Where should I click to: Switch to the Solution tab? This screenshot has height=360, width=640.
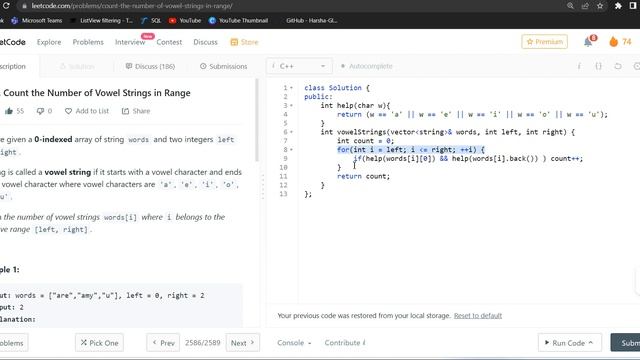[x=77, y=66]
